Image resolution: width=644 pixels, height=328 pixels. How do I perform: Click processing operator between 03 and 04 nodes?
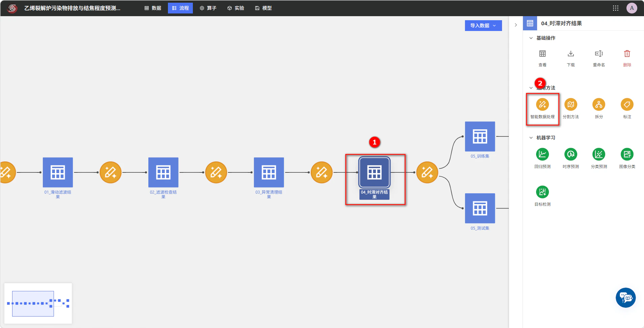tap(322, 172)
